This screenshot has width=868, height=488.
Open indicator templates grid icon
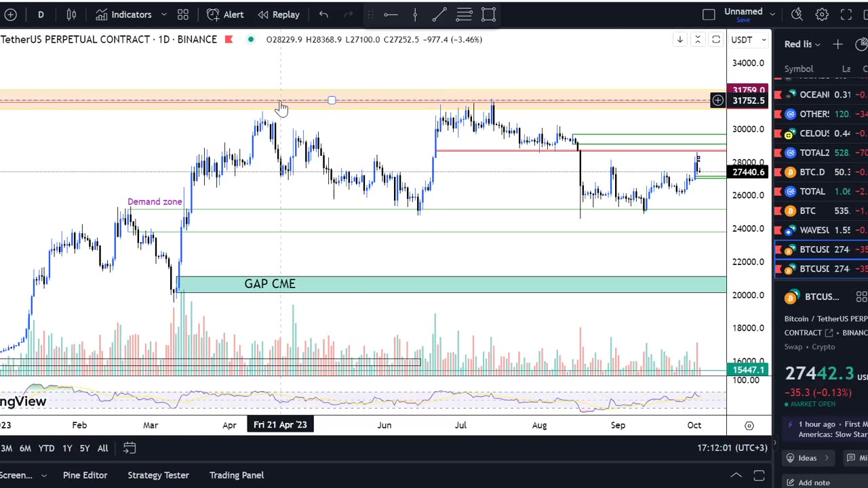tap(183, 14)
